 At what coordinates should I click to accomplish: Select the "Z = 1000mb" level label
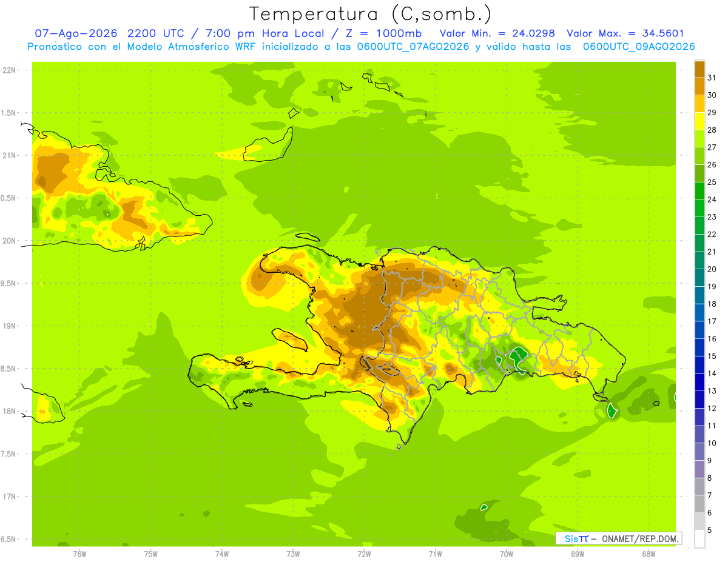383,33
